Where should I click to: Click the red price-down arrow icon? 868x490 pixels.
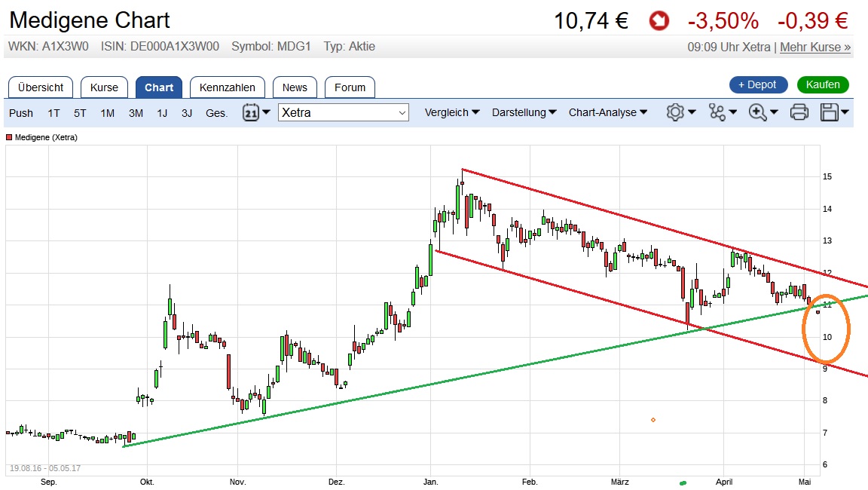point(659,21)
